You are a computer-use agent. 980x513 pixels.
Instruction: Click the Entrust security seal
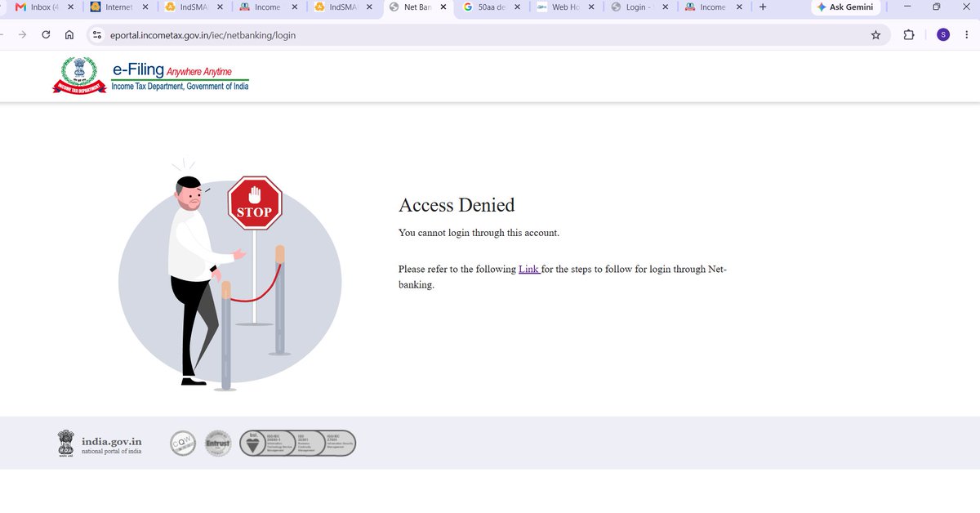click(218, 443)
